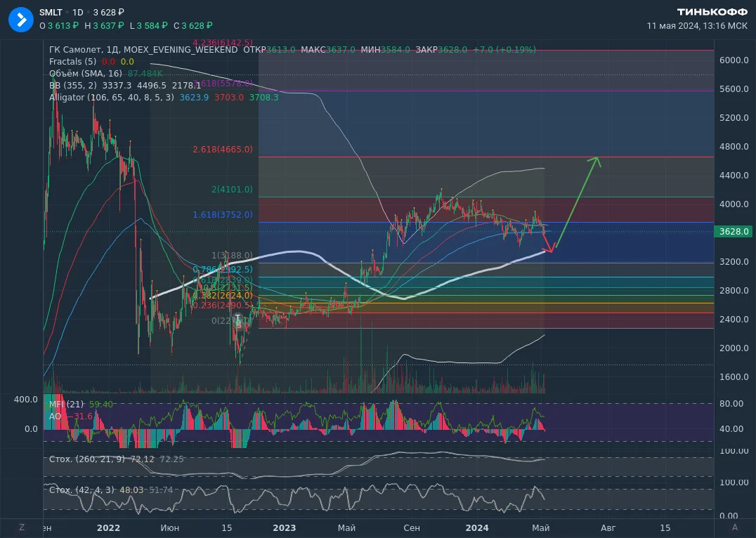This screenshot has height=538, width=756.
Task: Click the close price C 3 628 ₽
Action: [x=193, y=26]
